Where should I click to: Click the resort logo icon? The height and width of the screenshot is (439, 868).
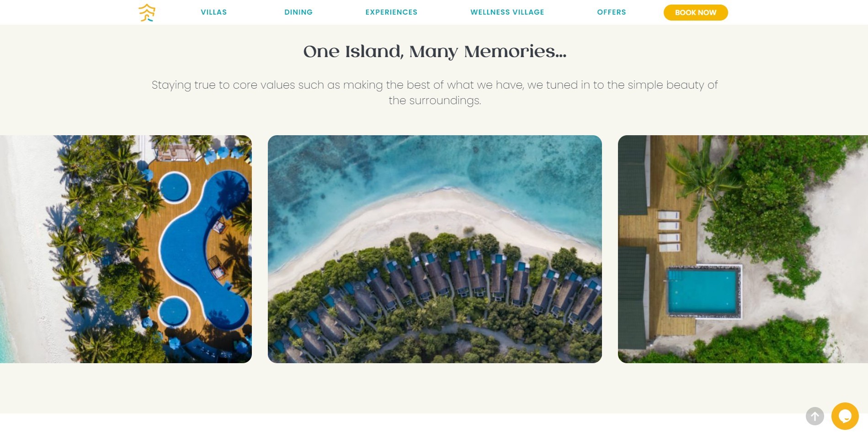147,12
